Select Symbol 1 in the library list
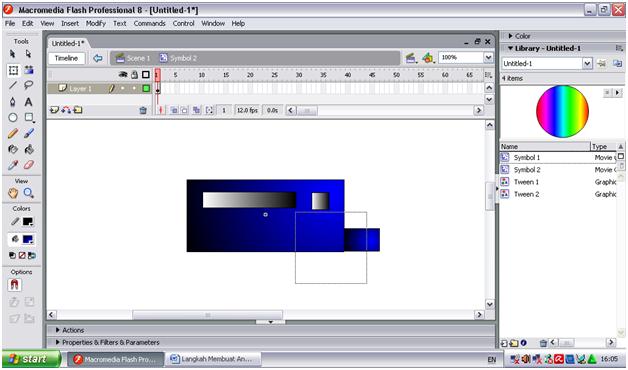 [x=527, y=158]
